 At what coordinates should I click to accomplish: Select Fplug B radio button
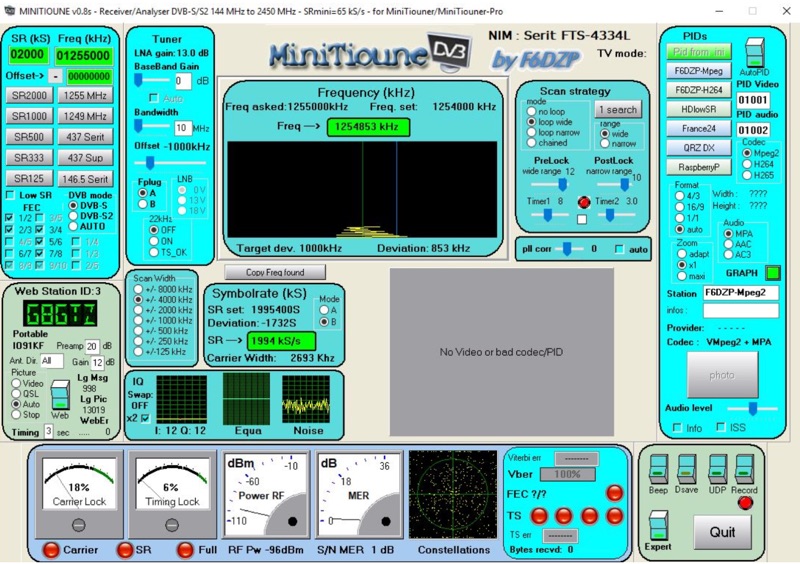pos(143,204)
